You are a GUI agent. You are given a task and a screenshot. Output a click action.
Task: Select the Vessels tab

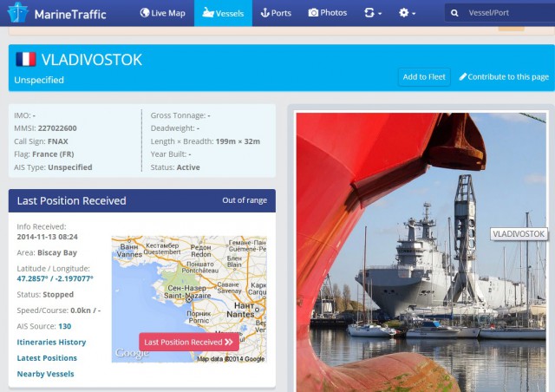click(223, 13)
